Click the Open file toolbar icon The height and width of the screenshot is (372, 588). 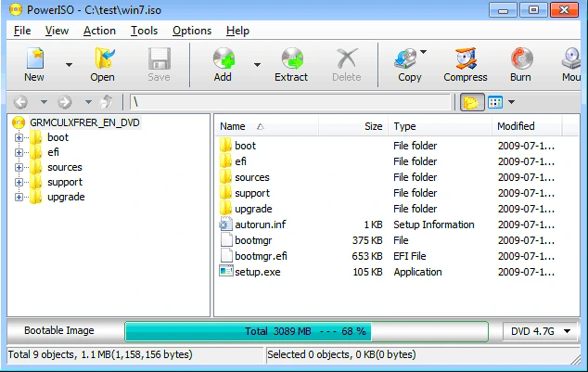(x=103, y=58)
